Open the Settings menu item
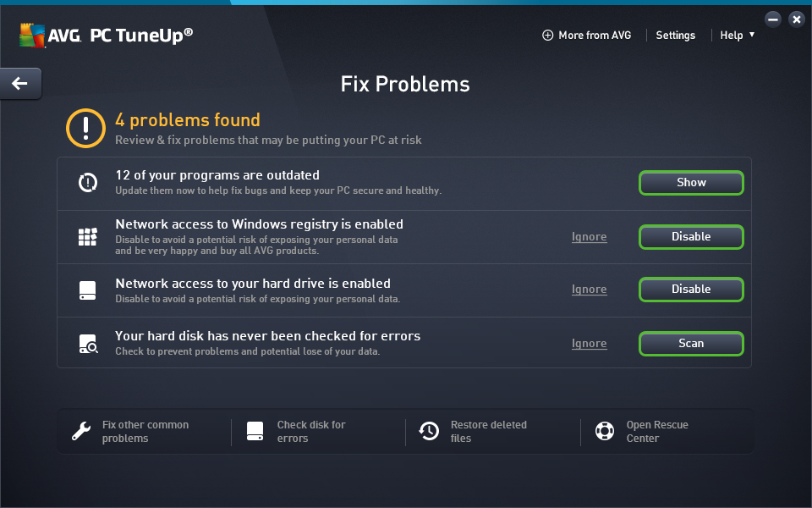 point(675,35)
